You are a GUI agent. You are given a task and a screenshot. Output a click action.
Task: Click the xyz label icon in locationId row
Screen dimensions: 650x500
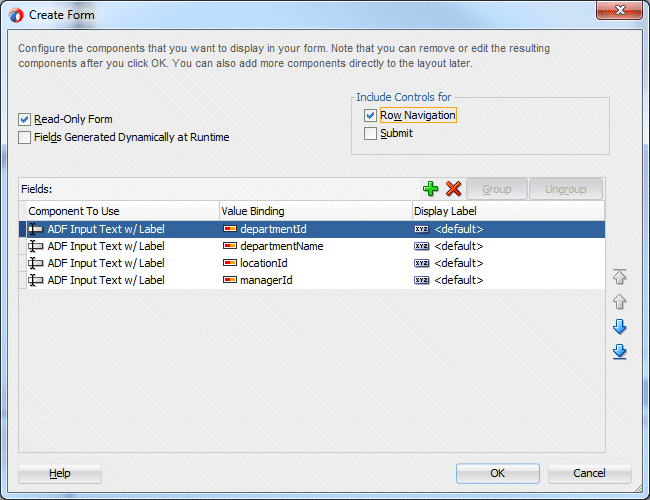tap(422, 263)
